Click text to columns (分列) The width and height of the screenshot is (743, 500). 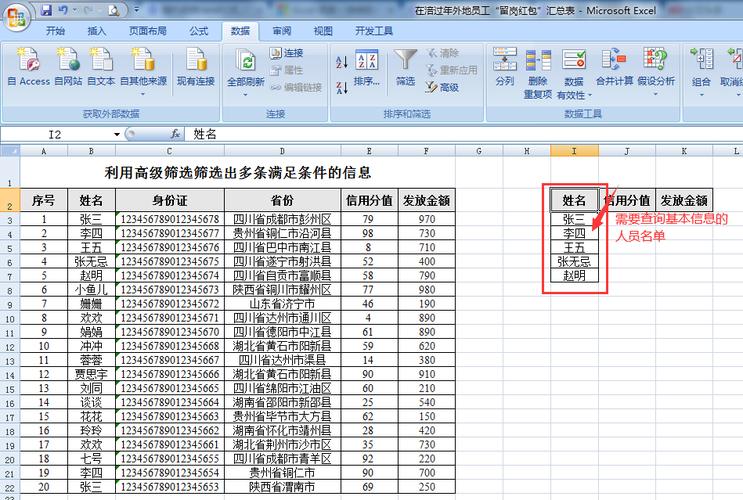(505, 67)
